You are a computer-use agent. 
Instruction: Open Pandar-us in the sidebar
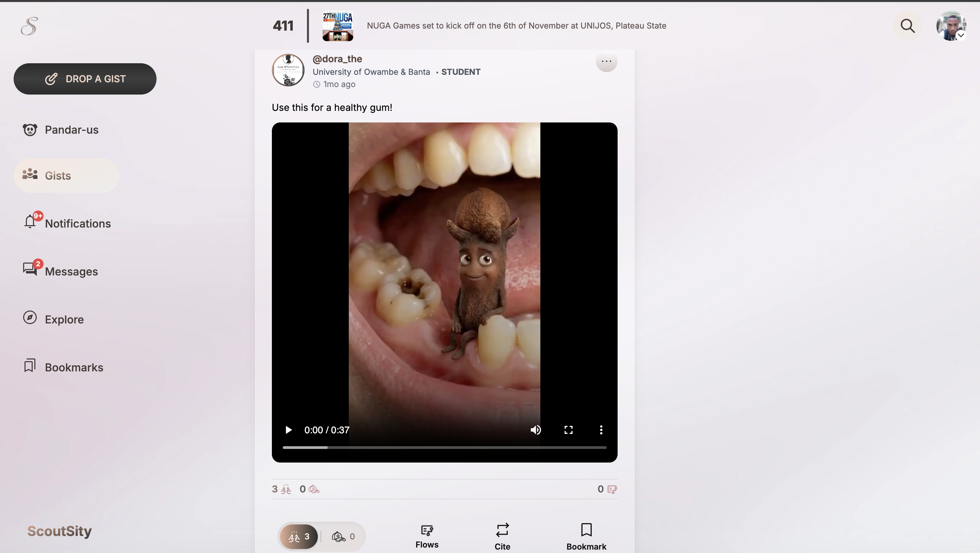point(61,130)
